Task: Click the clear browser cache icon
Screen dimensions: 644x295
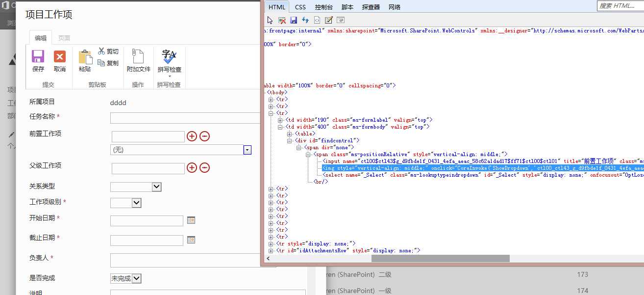Action: click(x=282, y=20)
